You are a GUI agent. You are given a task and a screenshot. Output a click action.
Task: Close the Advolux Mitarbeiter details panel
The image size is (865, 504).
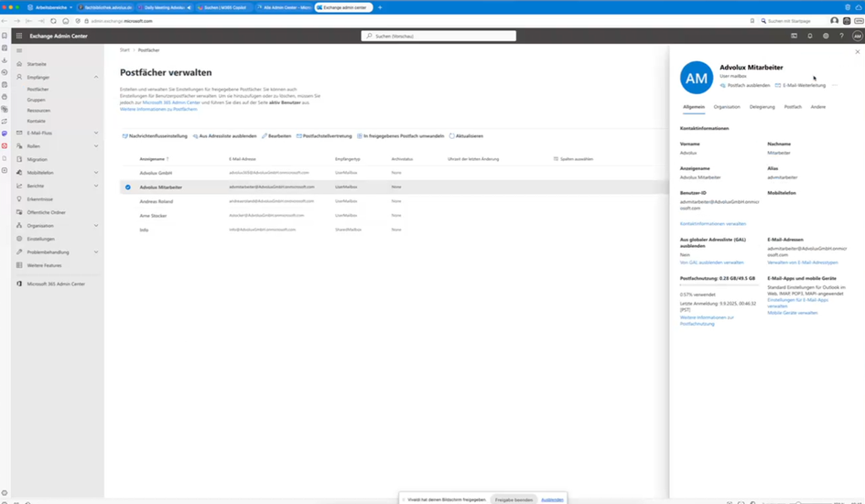click(857, 52)
